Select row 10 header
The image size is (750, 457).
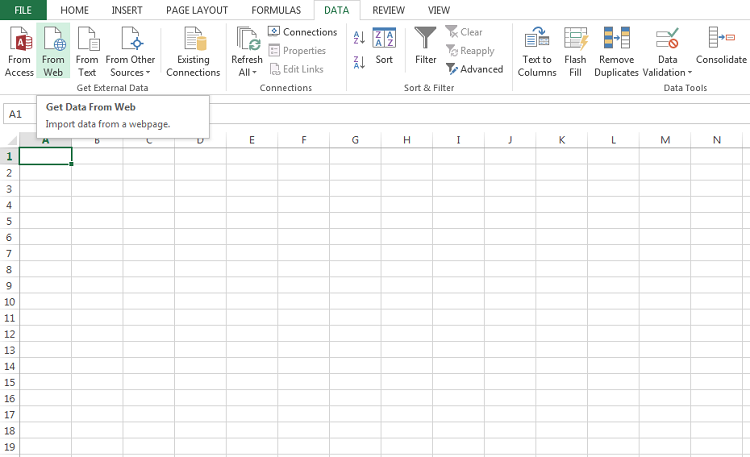coord(9,302)
